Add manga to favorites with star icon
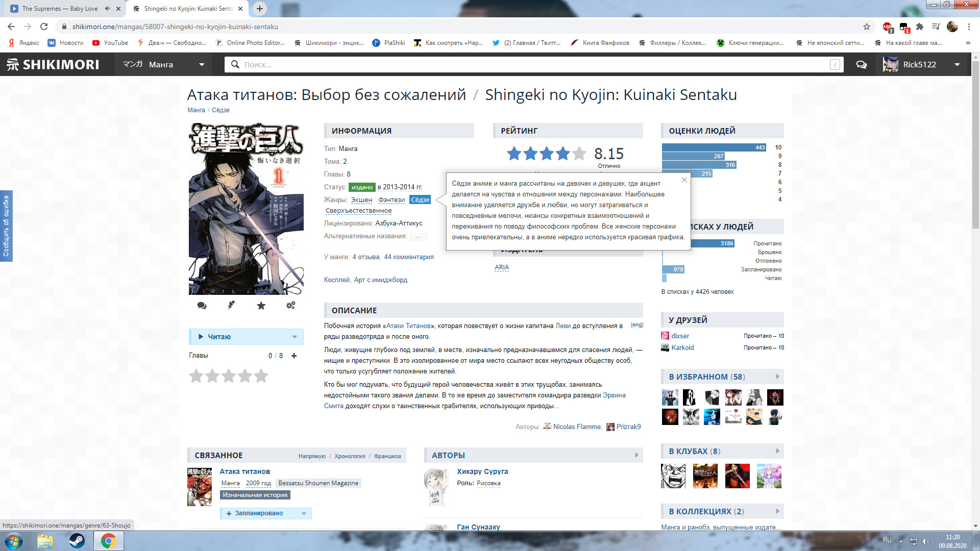Screen dimensions: 980x551 [x=261, y=306]
